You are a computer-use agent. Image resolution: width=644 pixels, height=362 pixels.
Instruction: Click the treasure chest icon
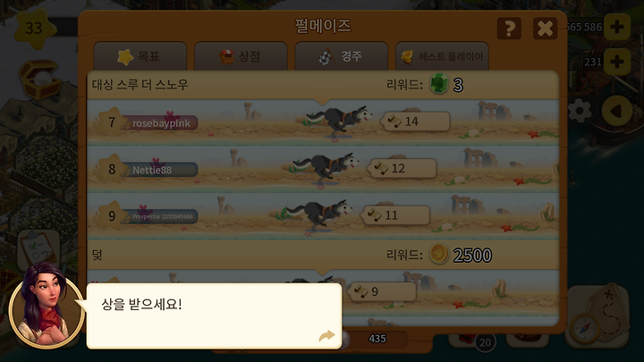tap(39, 79)
